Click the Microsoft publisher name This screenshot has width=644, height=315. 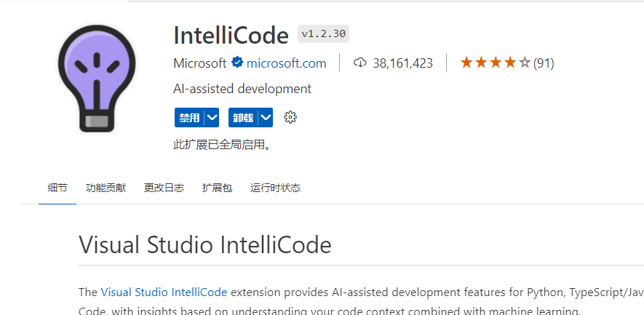(200, 63)
